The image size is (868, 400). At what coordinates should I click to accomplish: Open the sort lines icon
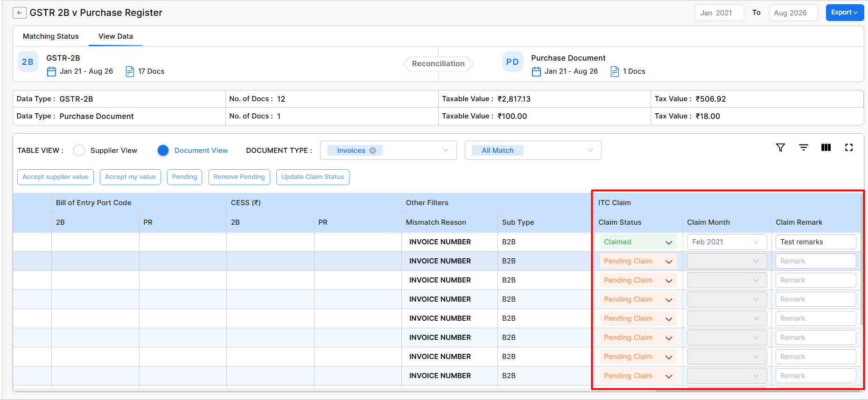point(804,147)
